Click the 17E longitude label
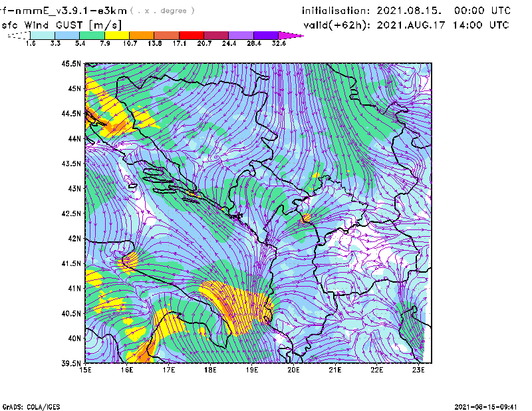 tap(169, 370)
